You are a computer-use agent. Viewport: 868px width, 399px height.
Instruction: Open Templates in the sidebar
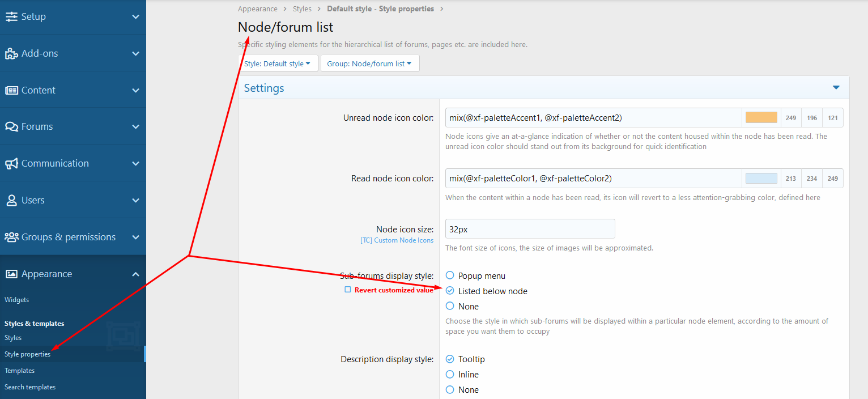[x=20, y=371]
